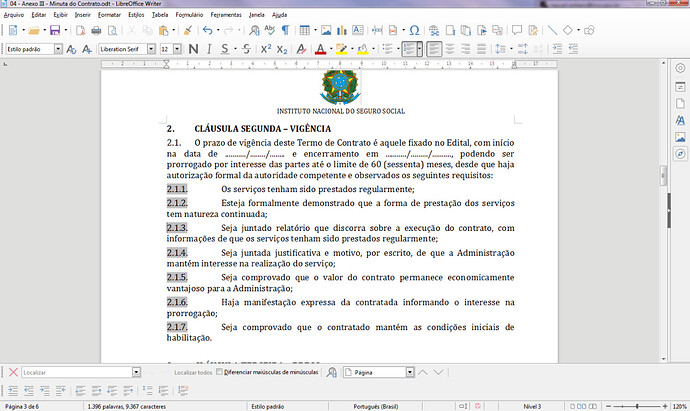690x411 pixels.
Task: Open Find and Replace icon
Action: 254,30
